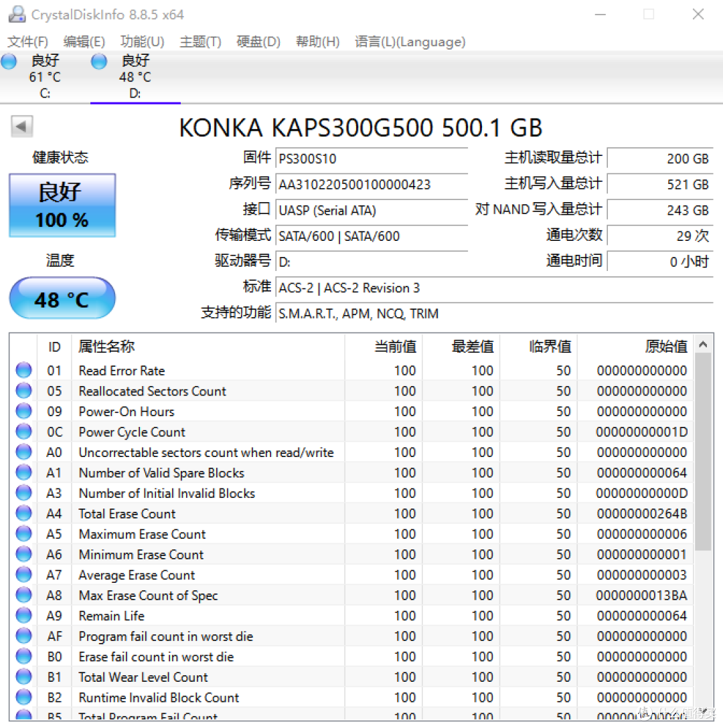
Task: Click the drive letter field D:
Action: pos(372,262)
